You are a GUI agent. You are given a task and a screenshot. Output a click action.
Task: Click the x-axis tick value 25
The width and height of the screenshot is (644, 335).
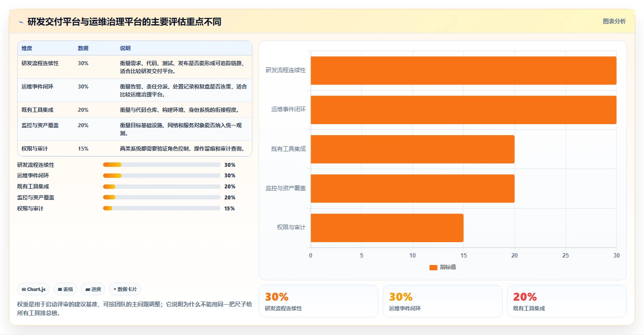pyautogui.click(x=566, y=255)
